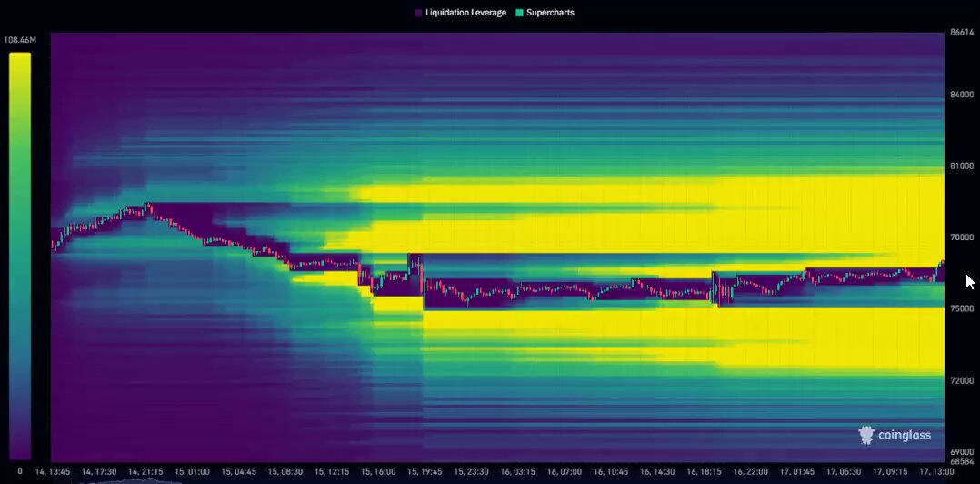Click the 15, 16:00 time label
The width and height of the screenshot is (980, 484).
(378, 471)
